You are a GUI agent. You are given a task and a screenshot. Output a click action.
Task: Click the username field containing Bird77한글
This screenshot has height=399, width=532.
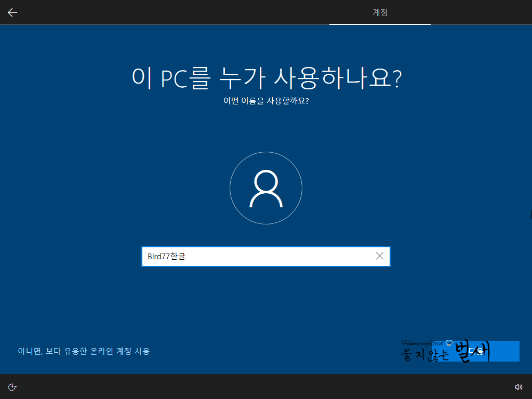click(x=265, y=257)
